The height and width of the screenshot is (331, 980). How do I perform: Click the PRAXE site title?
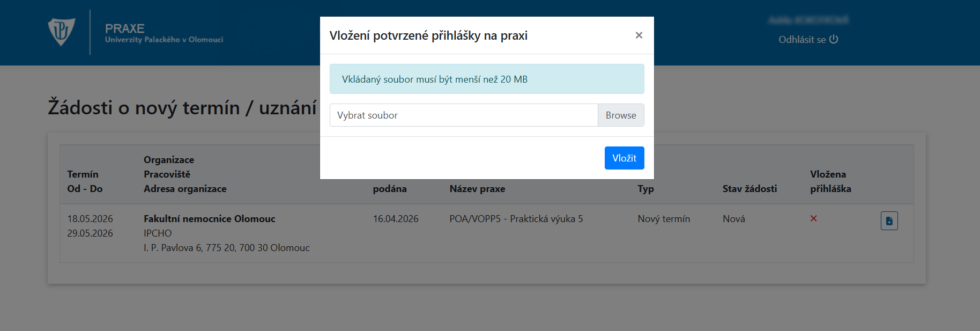125,28
